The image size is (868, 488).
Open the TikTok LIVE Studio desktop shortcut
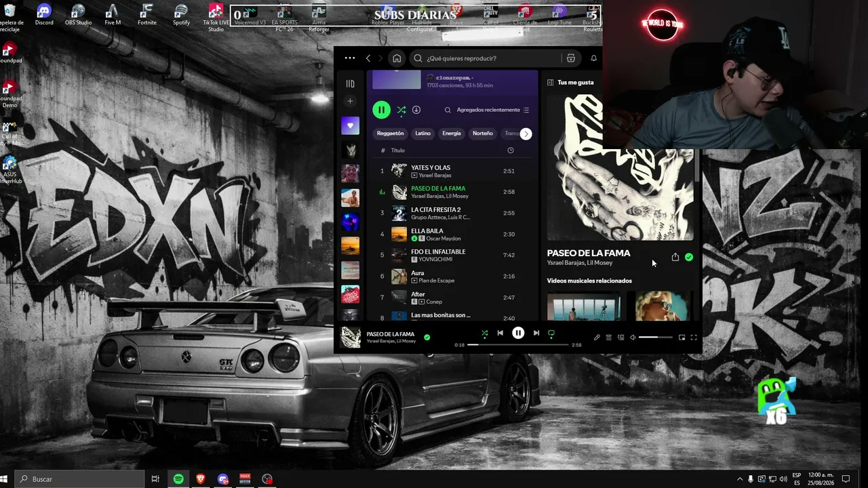216,17
